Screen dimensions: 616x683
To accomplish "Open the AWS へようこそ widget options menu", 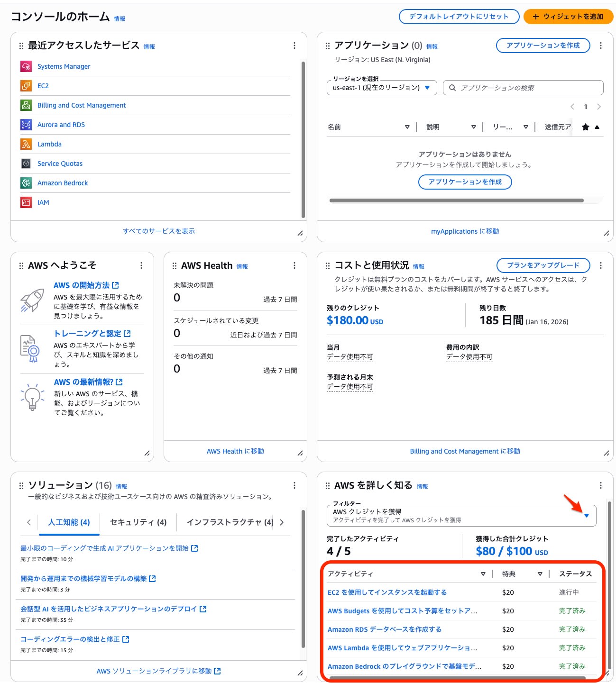I will (x=141, y=265).
